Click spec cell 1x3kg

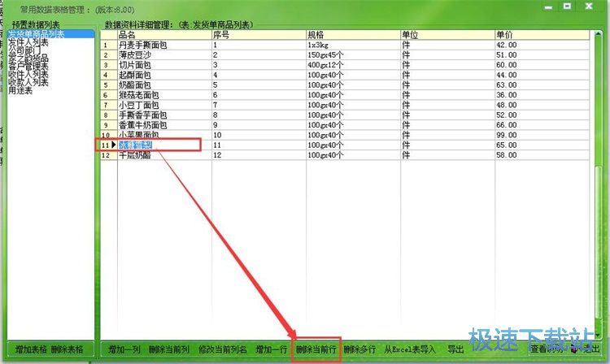[x=353, y=45]
